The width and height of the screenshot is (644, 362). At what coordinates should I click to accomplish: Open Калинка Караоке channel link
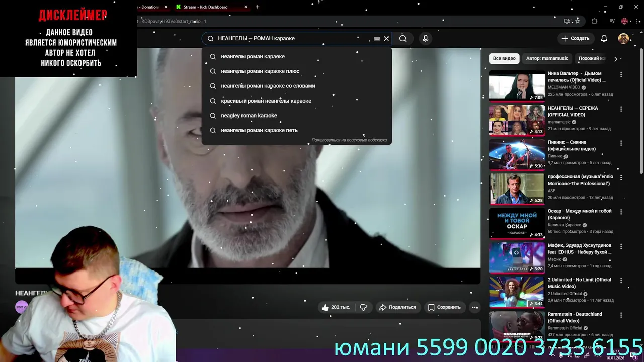point(565,225)
